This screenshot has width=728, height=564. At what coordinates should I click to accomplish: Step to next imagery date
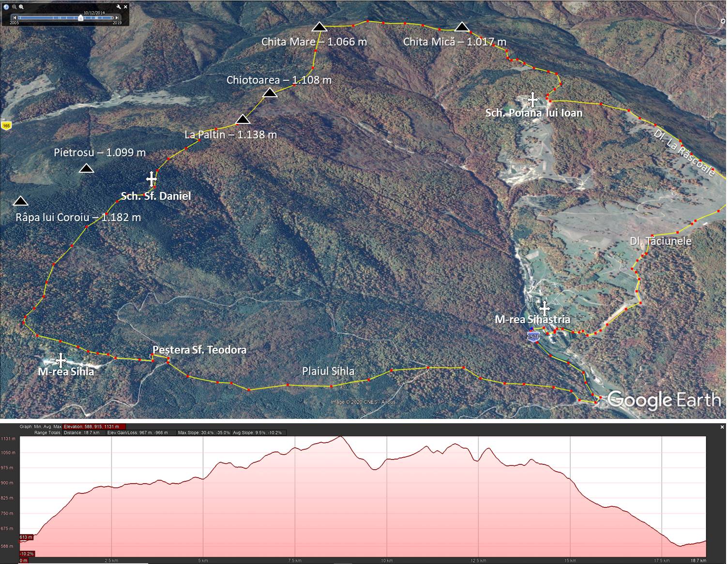click(117, 18)
